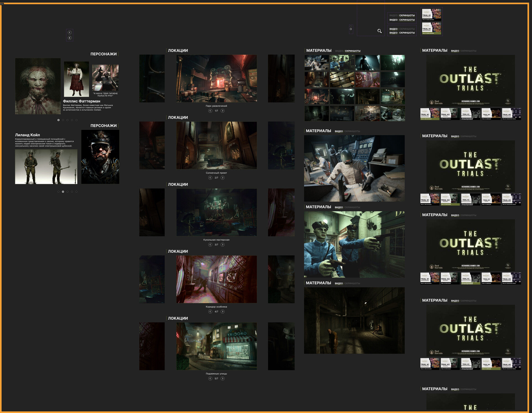Image resolution: width=532 pixels, height=413 pixels.
Task: Open the СКРИНШОТЫ tab beside the top МАТЕРИАЛЫ heading
Action: 352,51
